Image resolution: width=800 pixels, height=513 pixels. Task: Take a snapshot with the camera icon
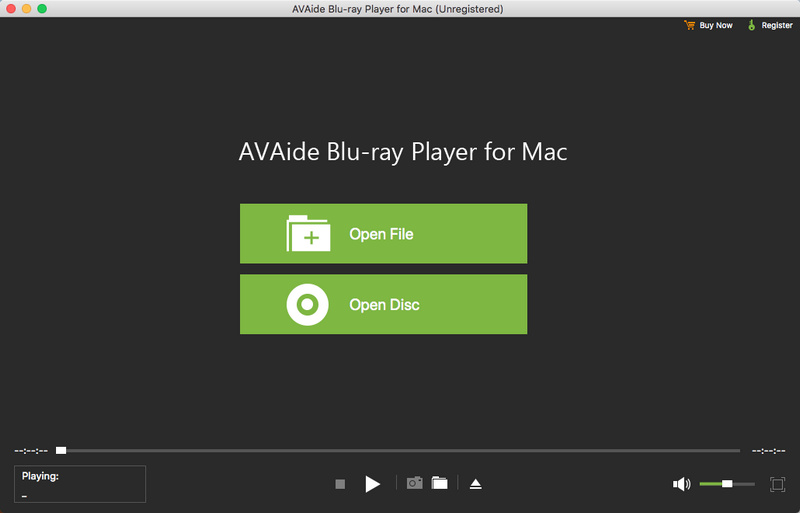pyautogui.click(x=414, y=483)
